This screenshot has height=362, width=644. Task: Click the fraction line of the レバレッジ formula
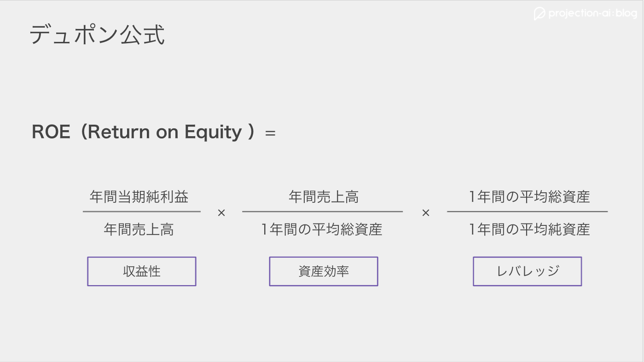point(528,212)
